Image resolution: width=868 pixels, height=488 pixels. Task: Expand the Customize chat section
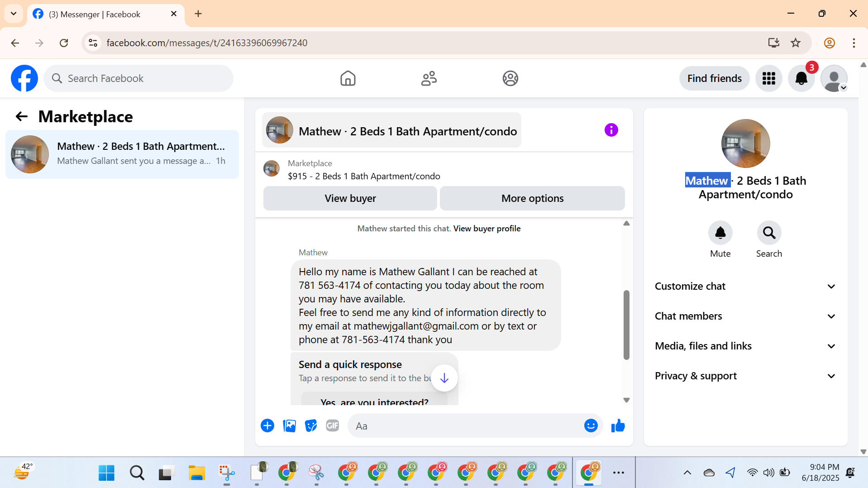point(745,286)
